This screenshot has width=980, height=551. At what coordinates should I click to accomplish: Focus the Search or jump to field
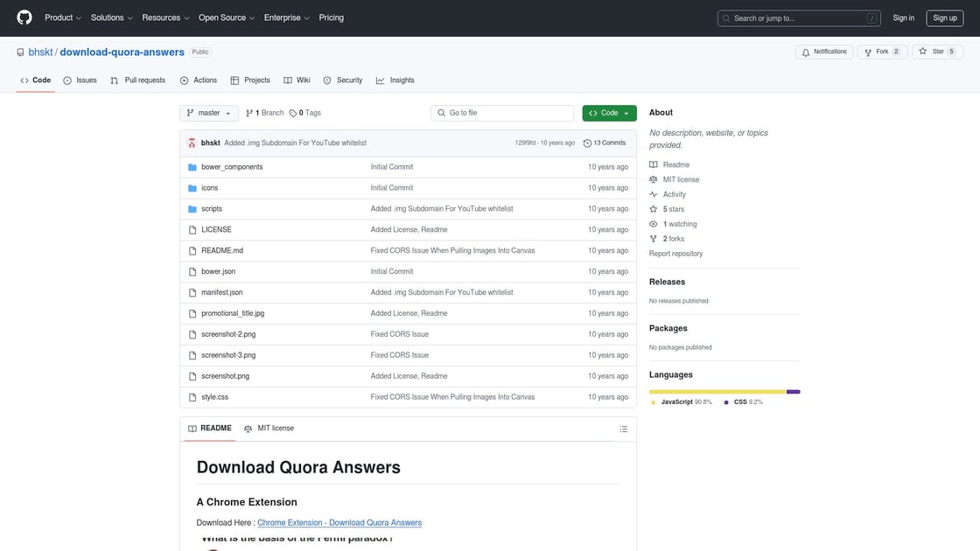pyautogui.click(x=799, y=18)
